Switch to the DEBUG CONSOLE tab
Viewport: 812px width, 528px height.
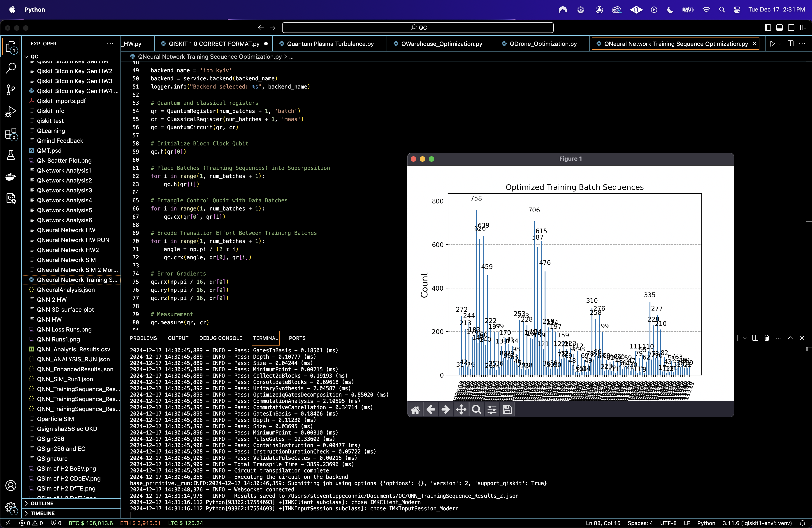click(221, 338)
